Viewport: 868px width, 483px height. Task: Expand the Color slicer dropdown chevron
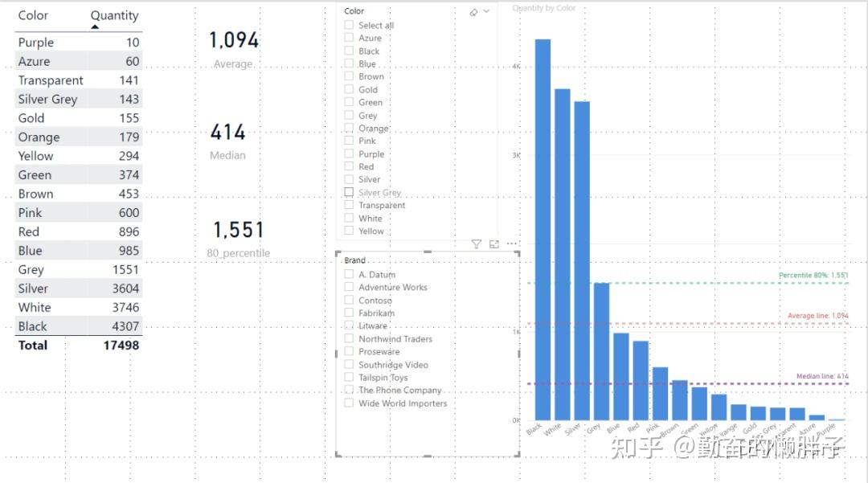(487, 10)
